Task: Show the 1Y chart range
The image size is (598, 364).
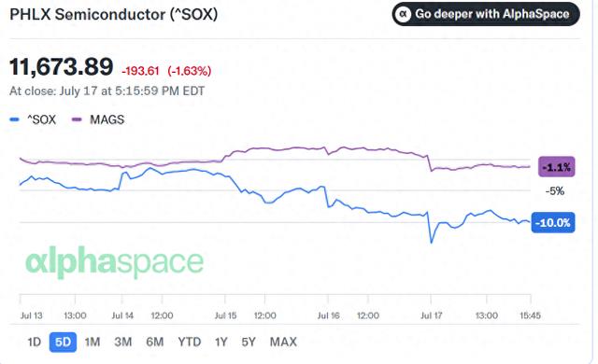Action: point(221,342)
